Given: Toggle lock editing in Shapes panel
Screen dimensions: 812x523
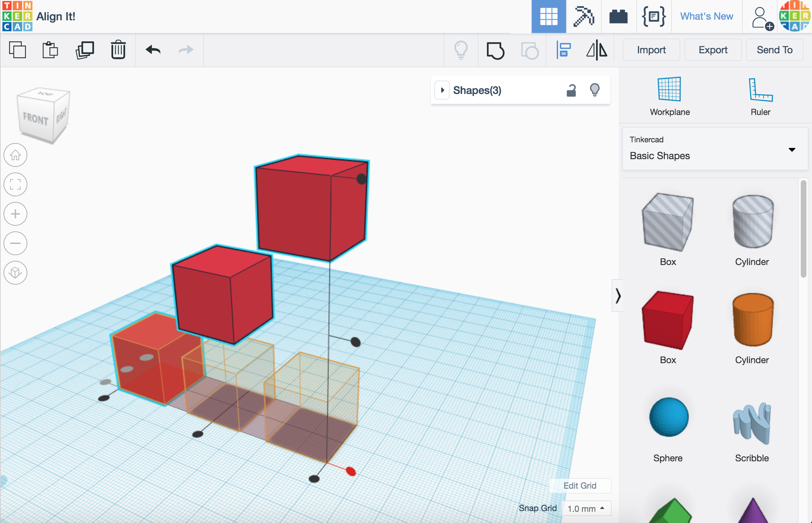Looking at the screenshot, I should pyautogui.click(x=571, y=90).
